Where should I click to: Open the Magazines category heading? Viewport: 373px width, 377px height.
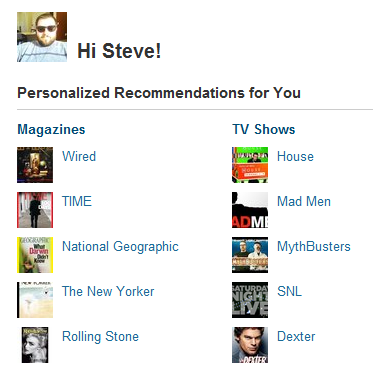[x=51, y=130]
